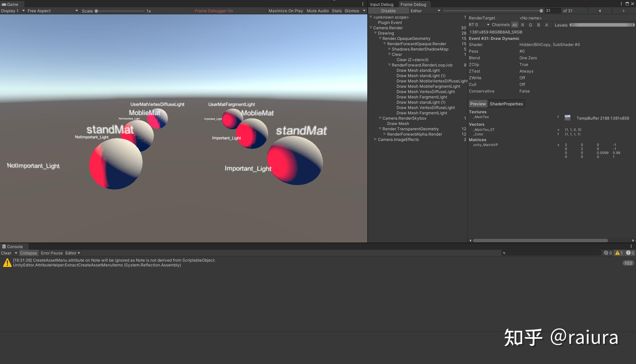Viewport: 636px width, 364px height.
Task: Toggle info log messages filter in Console
Action: tap(608, 253)
